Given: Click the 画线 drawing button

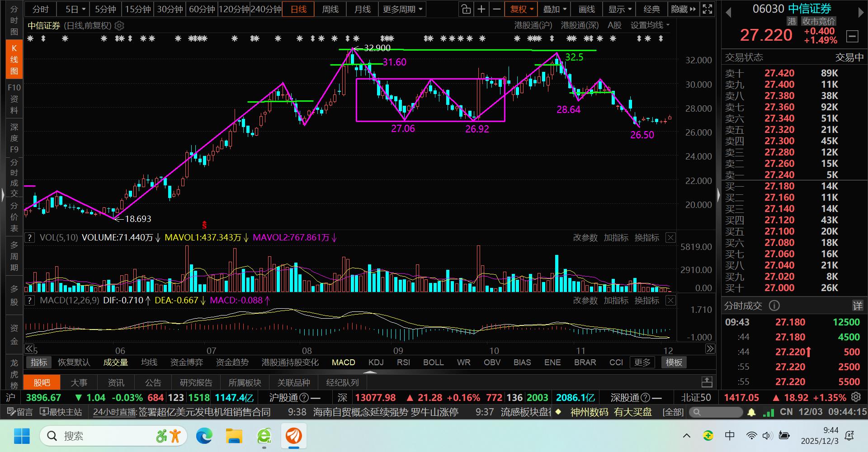Looking at the screenshot, I should click(586, 9).
